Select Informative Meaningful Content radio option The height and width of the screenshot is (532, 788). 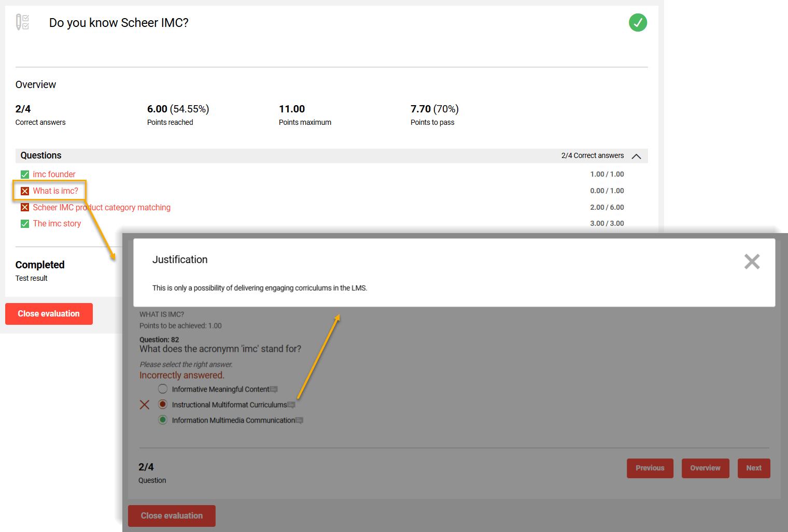click(163, 389)
